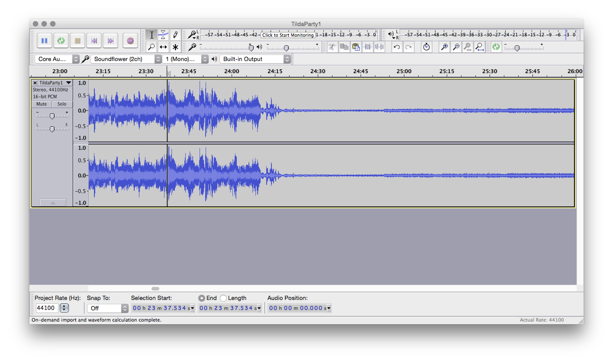Toggle the Sync-Lock stopwatch icon
Screen dimensions: 613x364
click(x=426, y=47)
